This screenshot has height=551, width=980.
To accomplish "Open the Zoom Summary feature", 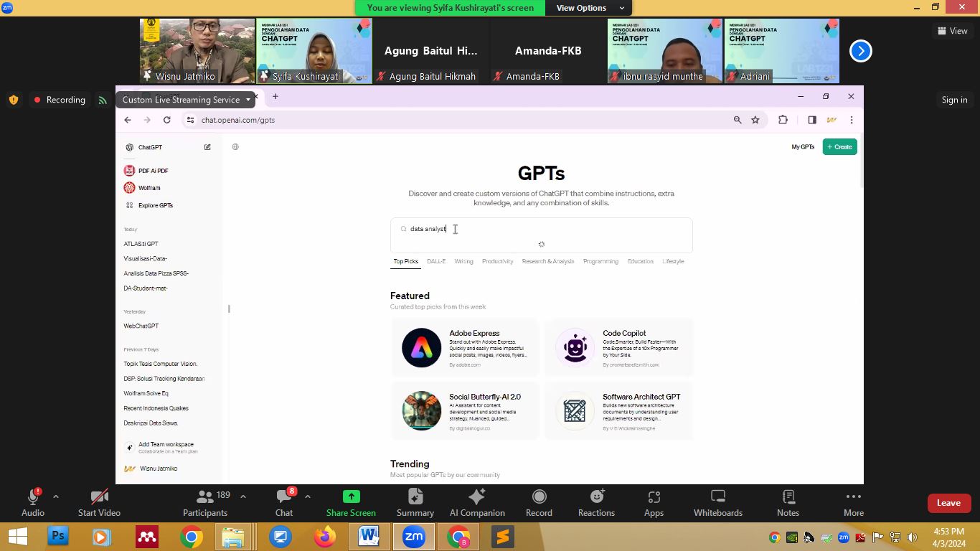I will point(415,501).
